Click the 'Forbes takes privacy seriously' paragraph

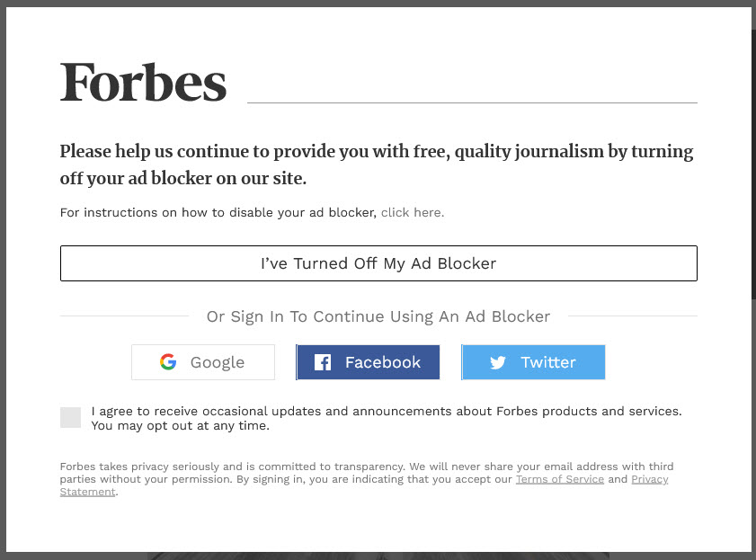367,479
